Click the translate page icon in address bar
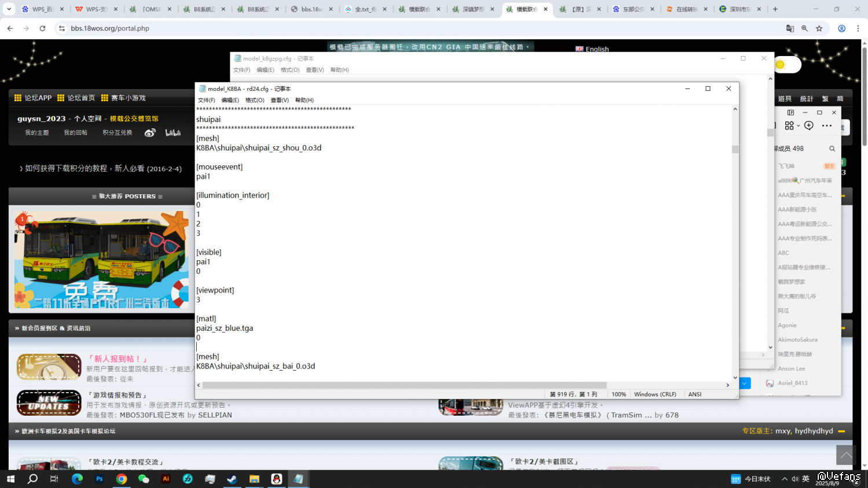This screenshot has height=488, width=868. pos(790,28)
